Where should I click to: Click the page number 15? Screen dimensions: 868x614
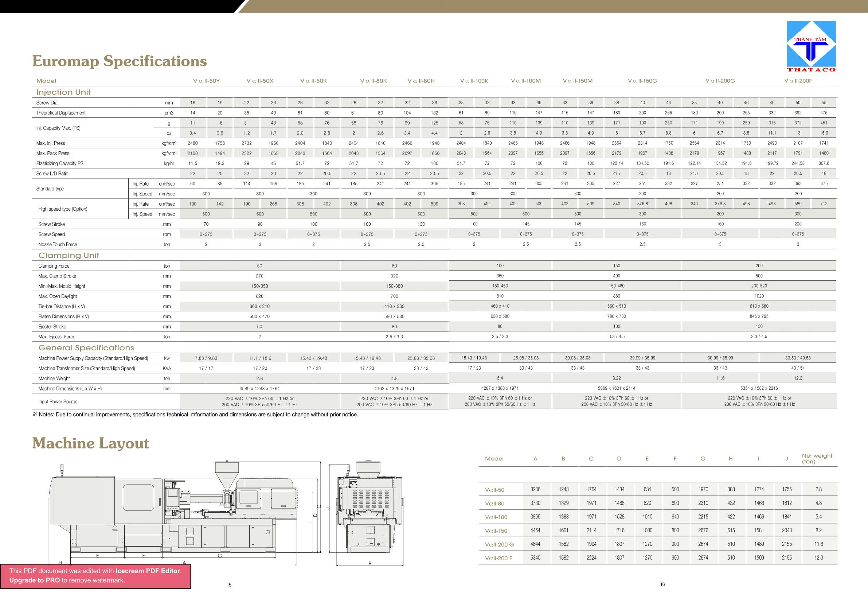coord(229,585)
